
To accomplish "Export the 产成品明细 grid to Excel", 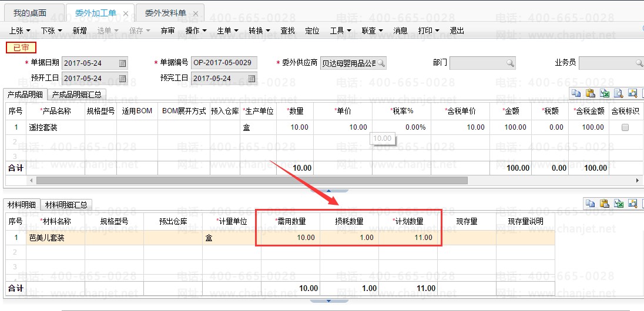I will coord(604,93).
